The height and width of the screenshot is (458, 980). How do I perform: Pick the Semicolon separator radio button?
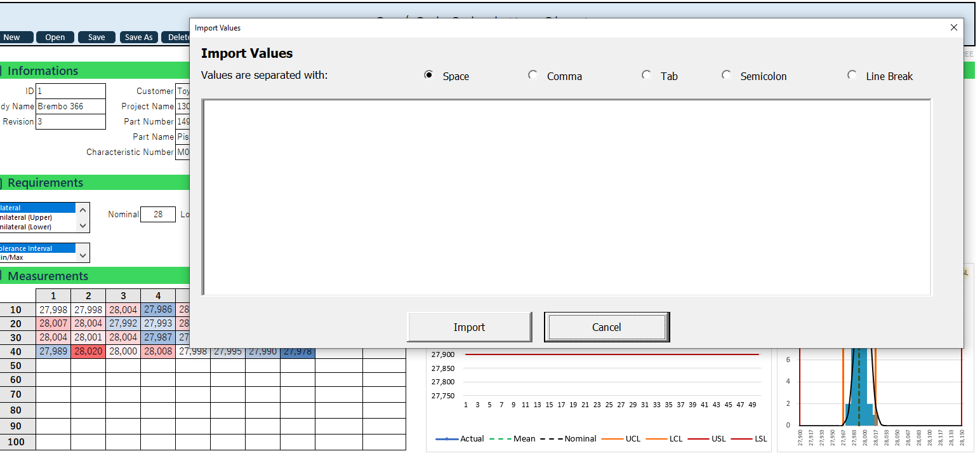(727, 75)
